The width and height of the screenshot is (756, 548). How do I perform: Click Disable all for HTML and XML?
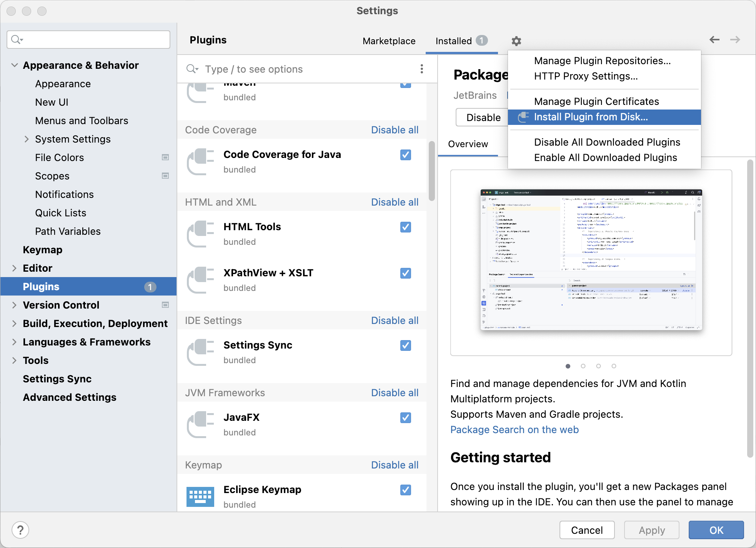(x=395, y=202)
